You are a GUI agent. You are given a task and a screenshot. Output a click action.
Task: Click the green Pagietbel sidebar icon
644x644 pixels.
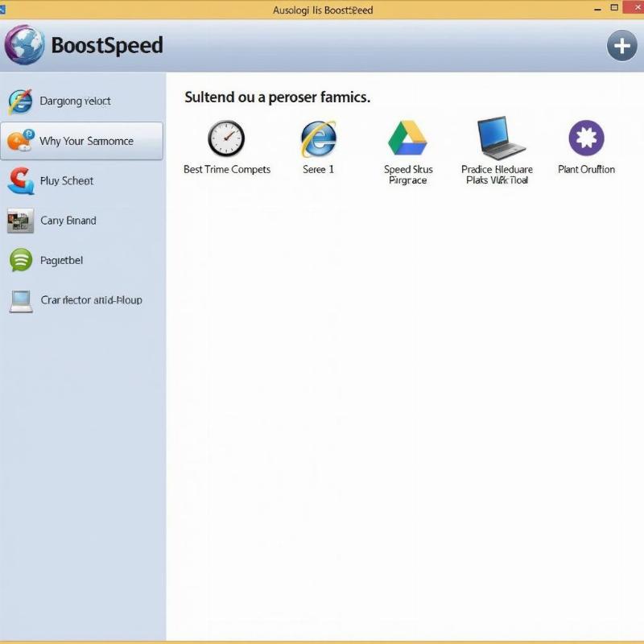[20, 260]
